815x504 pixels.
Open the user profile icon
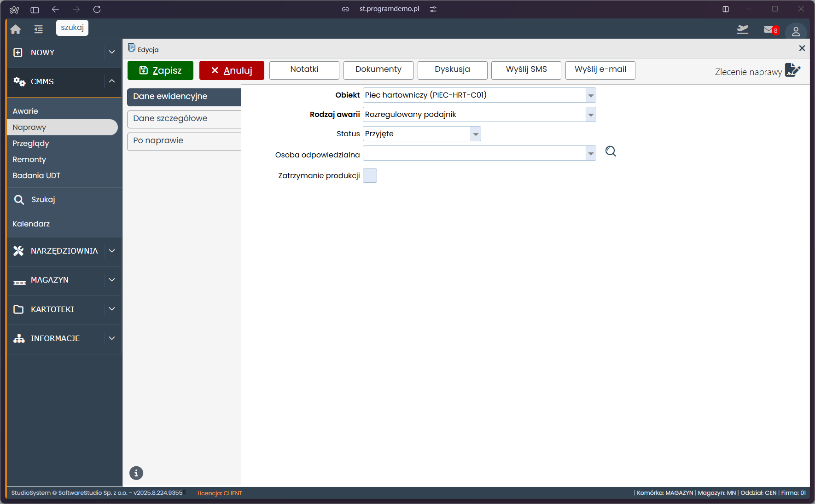(796, 31)
